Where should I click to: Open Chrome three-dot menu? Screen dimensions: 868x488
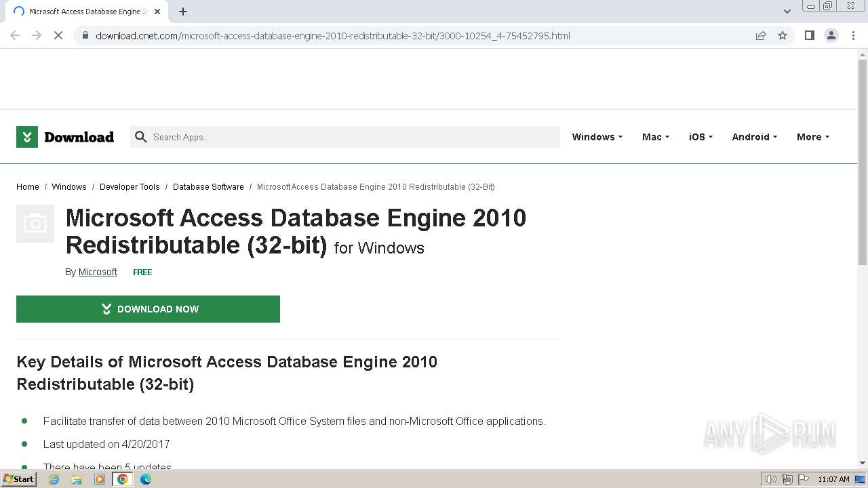853,35
